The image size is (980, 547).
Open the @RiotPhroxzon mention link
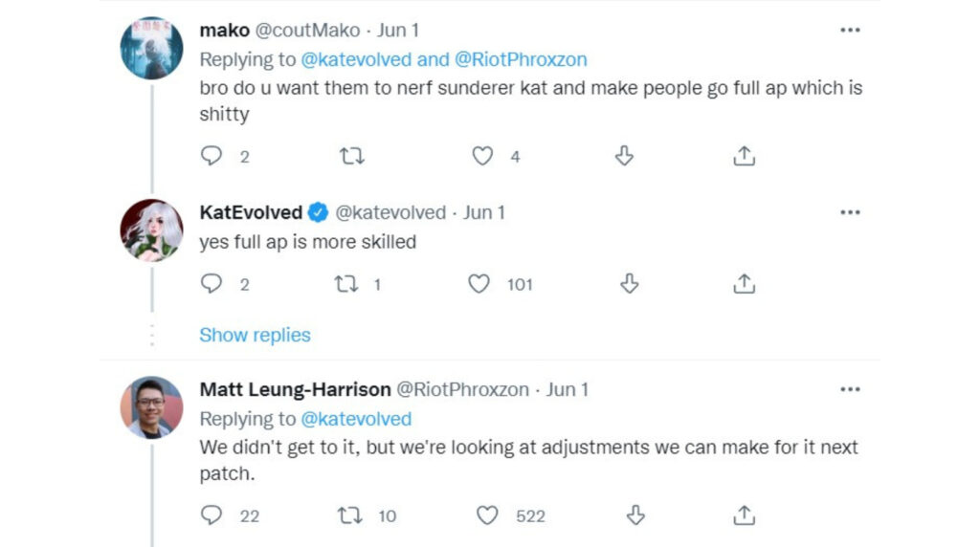[x=521, y=59]
